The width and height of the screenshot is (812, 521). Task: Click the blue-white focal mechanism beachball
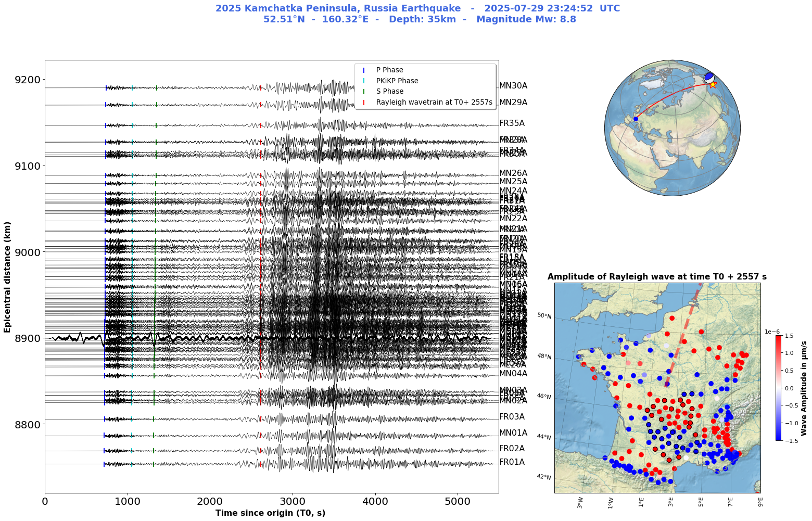[709, 77]
